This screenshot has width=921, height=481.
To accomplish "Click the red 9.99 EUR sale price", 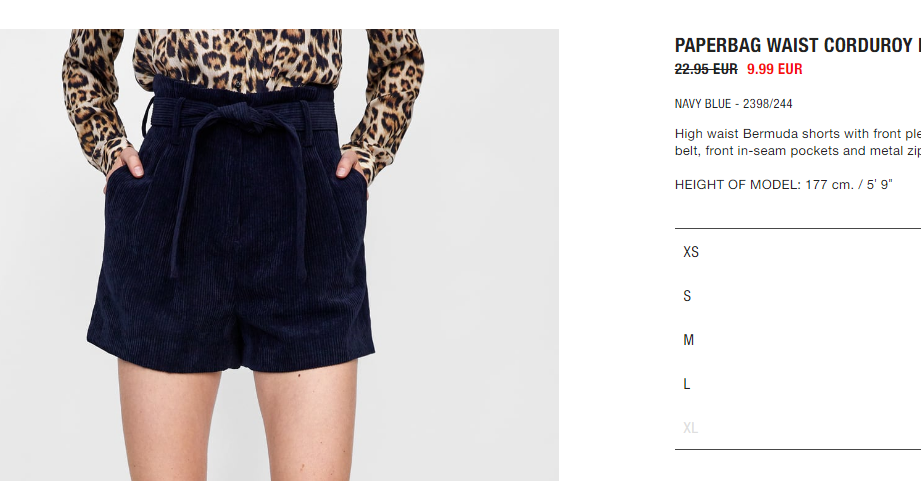I will 775,69.
